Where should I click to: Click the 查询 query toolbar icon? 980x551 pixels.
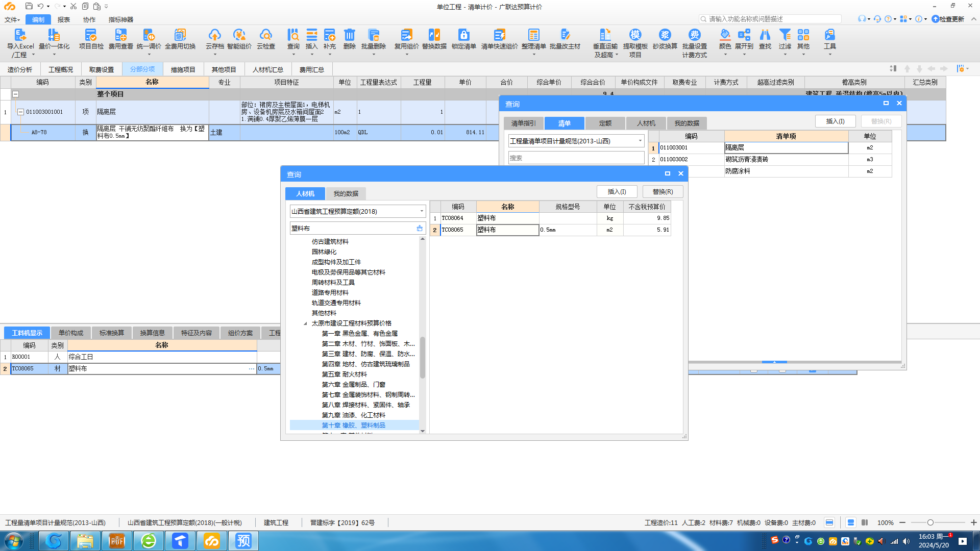[293, 40]
